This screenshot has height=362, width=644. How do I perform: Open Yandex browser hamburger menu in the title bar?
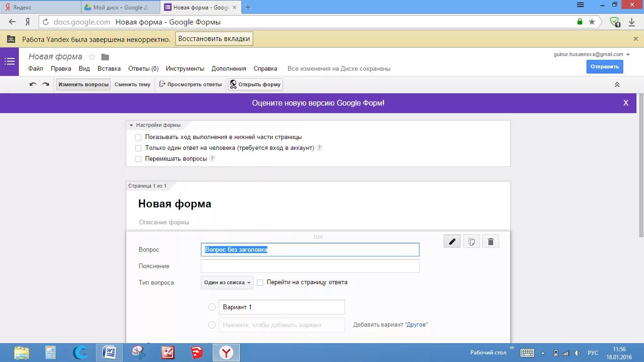[x=581, y=5]
